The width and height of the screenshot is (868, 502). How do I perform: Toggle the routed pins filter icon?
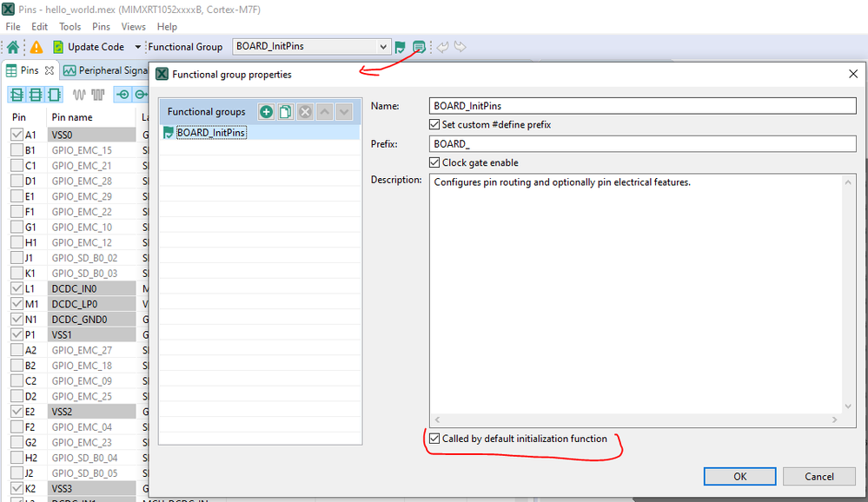click(x=123, y=95)
